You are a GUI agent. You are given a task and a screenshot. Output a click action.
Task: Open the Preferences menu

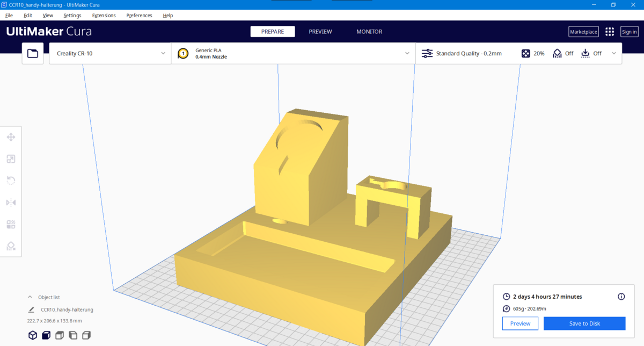140,15
